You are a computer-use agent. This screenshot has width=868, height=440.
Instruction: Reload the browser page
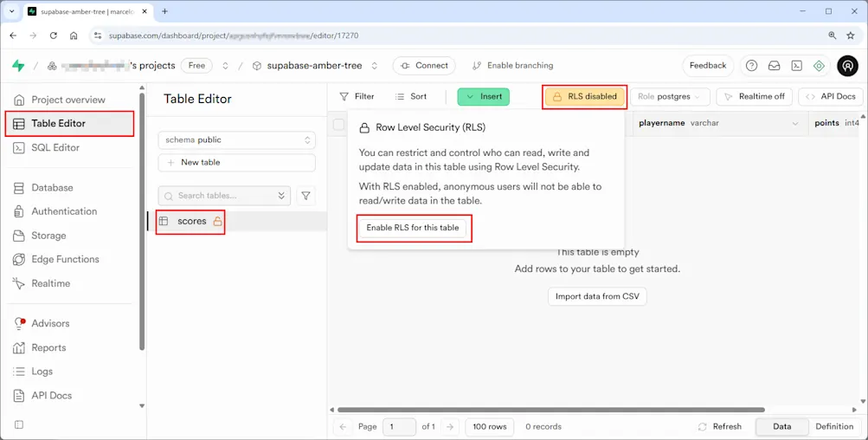click(x=53, y=36)
